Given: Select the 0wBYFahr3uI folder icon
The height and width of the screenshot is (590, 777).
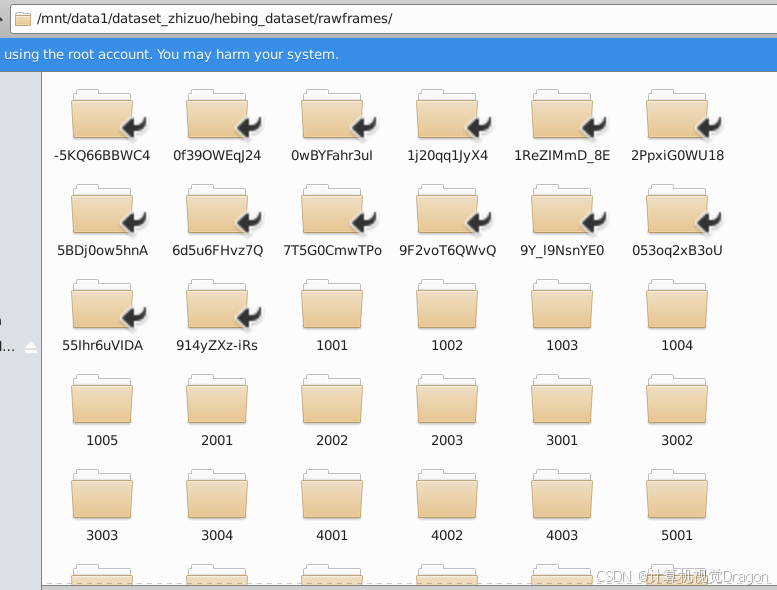Looking at the screenshot, I should tap(332, 114).
